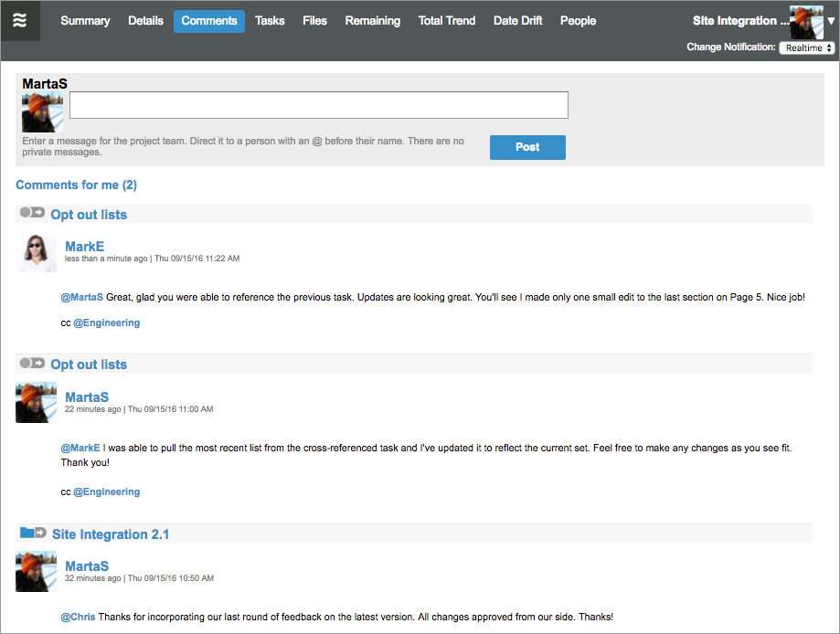This screenshot has height=634, width=840.
Task: Click MartaS avatar on the 22 minutes ago comment
Action: pyautogui.click(x=36, y=402)
